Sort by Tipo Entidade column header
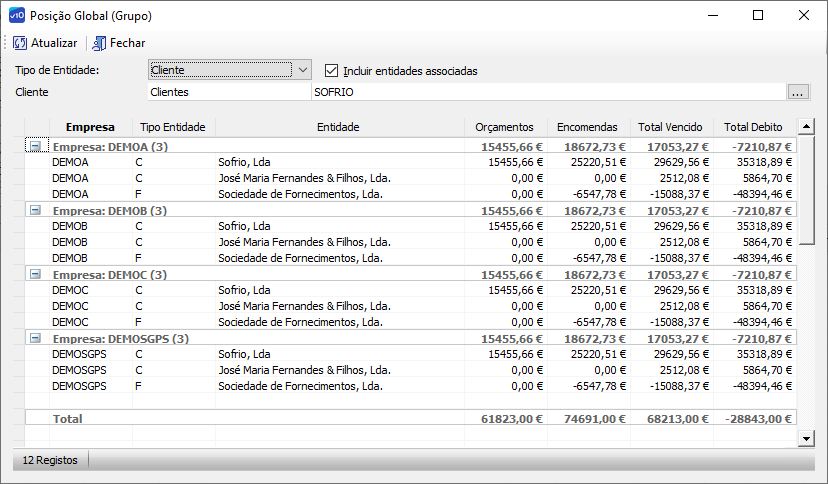 click(x=173, y=127)
